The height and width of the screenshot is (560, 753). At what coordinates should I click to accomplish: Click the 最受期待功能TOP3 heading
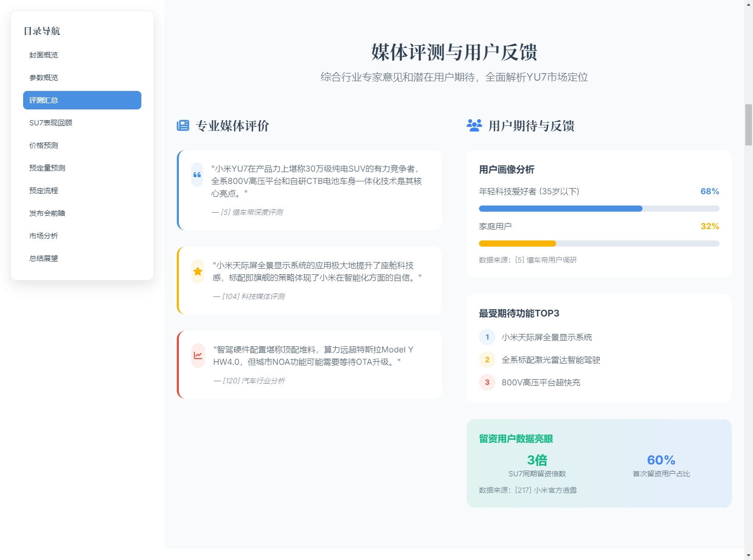pos(519,313)
